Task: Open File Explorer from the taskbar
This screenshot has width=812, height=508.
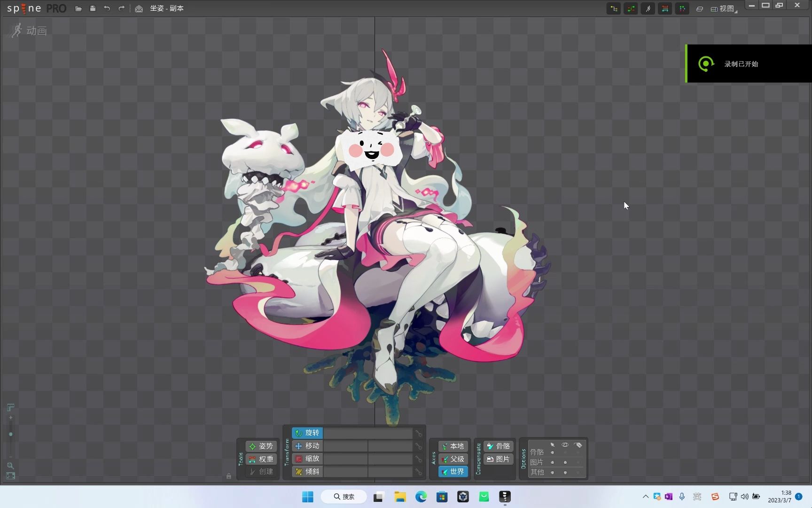Action: [400, 497]
